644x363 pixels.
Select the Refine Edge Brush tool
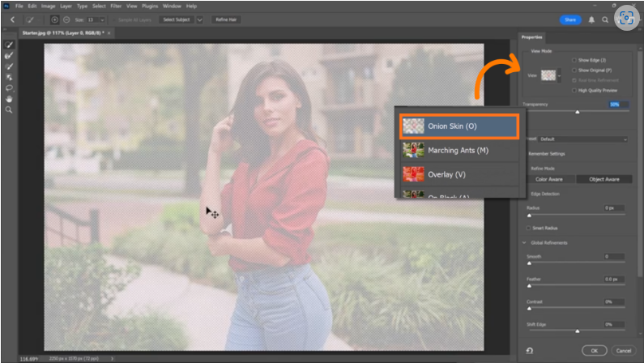tap(9, 55)
